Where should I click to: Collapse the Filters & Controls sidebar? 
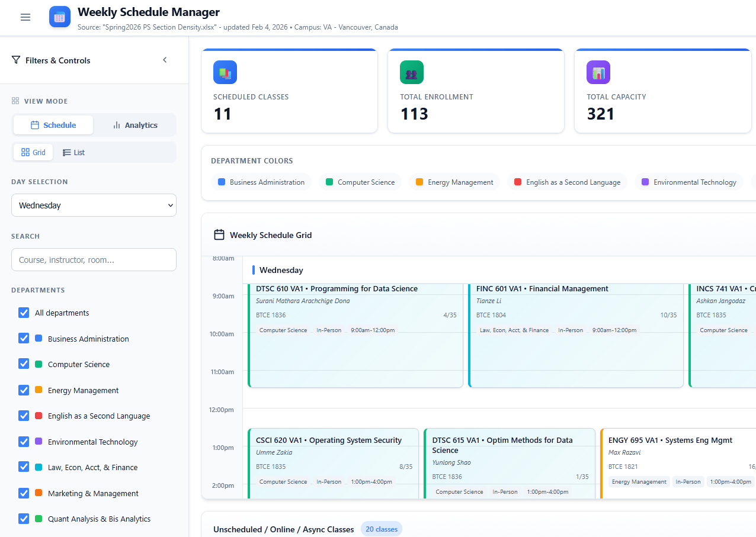point(165,59)
